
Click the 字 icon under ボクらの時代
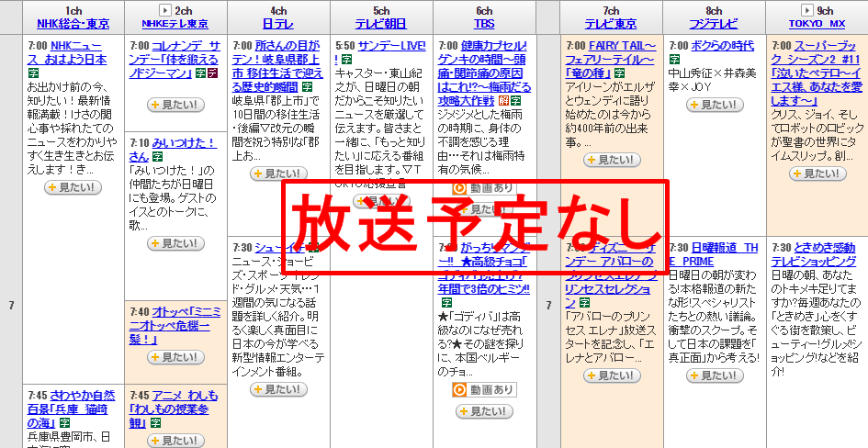(674, 59)
